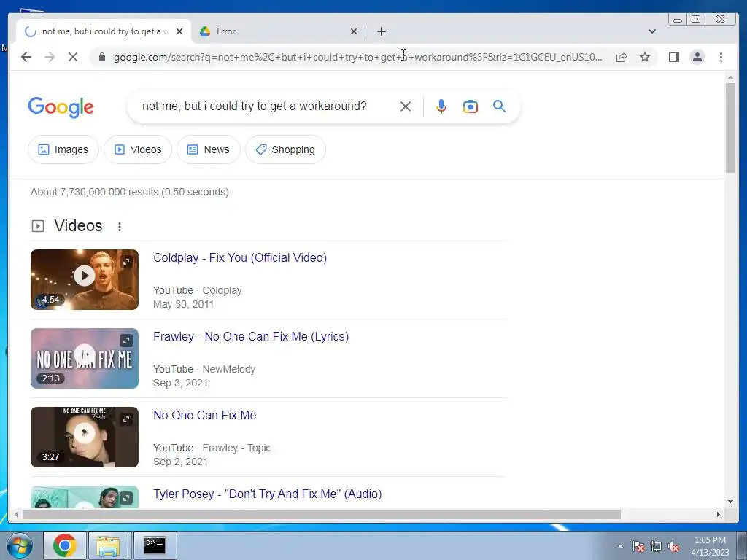This screenshot has width=747, height=560.
Task: Filter results by Images
Action: pos(63,149)
